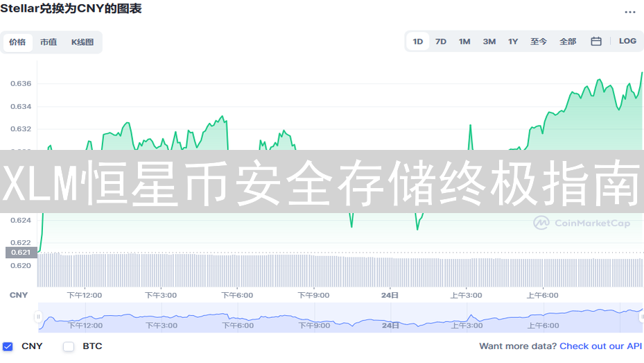Select the 1M time range
Image resolution: width=644 pixels, height=363 pixels.
coord(464,42)
